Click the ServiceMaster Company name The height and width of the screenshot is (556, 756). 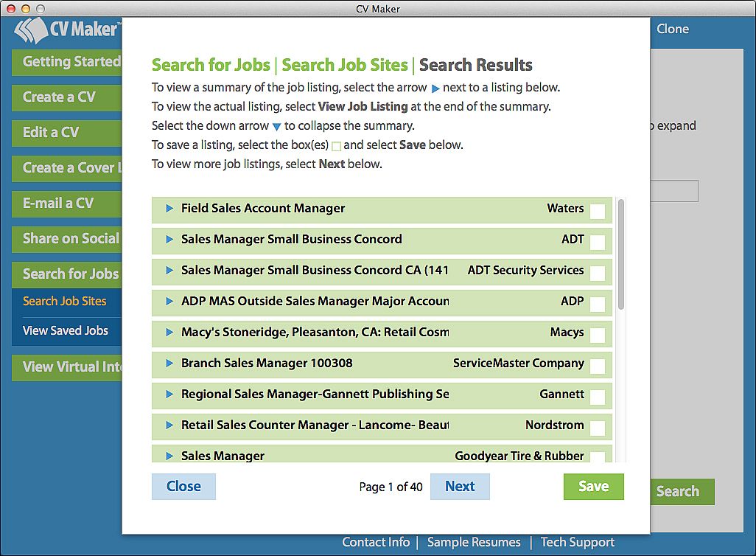(518, 363)
